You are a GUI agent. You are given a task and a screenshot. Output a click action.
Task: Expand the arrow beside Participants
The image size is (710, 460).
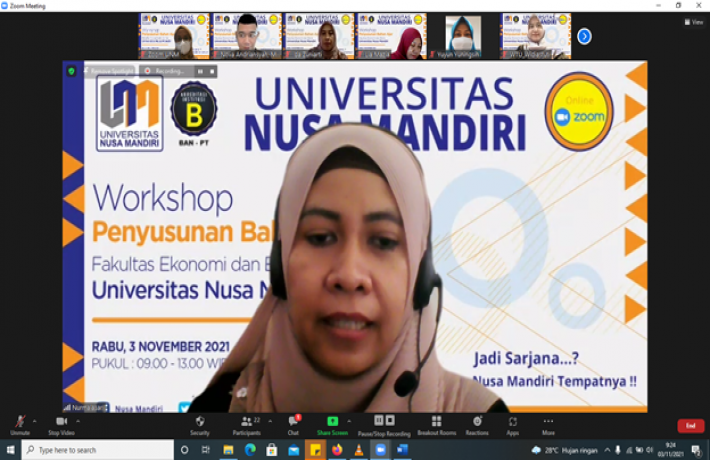point(270,422)
